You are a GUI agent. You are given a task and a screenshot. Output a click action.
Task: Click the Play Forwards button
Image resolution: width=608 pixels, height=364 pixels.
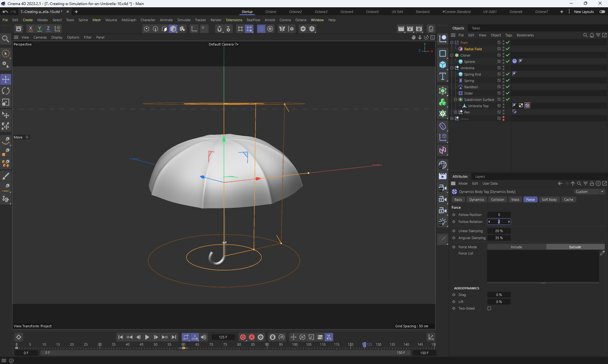tap(147, 337)
